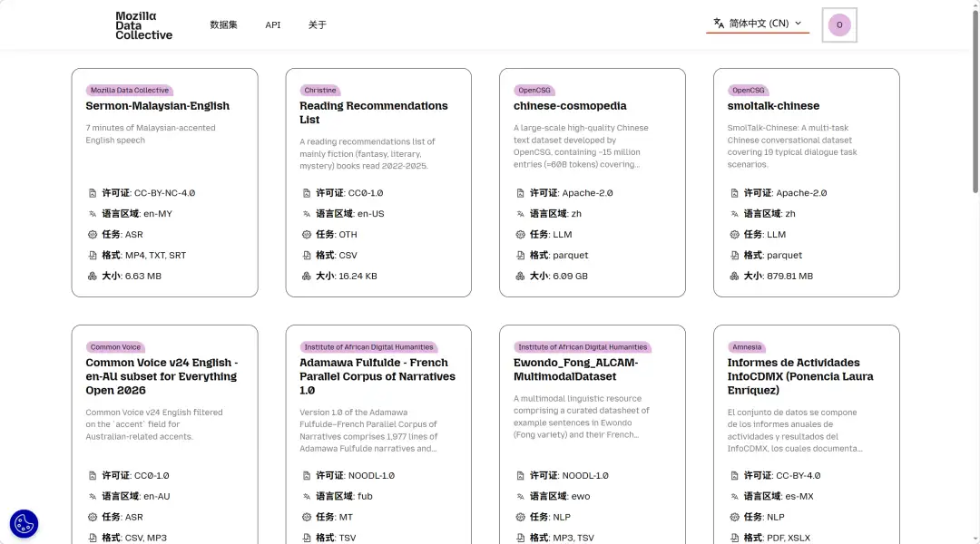Click locale icon beside fub
Viewport: 980px width, 544px height.
pyautogui.click(x=307, y=497)
